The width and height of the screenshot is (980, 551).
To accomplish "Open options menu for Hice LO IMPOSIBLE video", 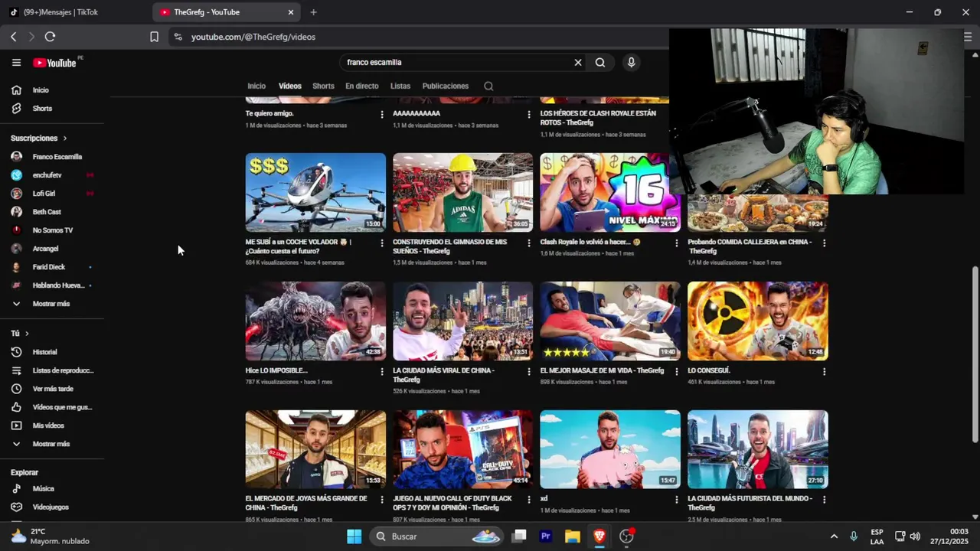I will [x=382, y=371].
